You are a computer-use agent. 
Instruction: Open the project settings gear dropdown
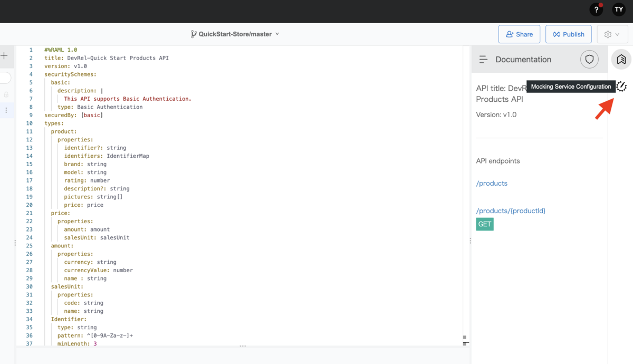click(612, 34)
